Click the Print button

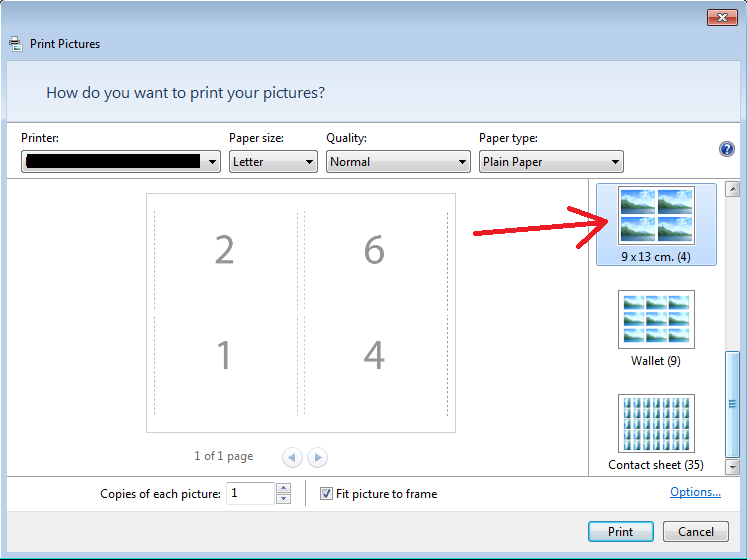621,531
